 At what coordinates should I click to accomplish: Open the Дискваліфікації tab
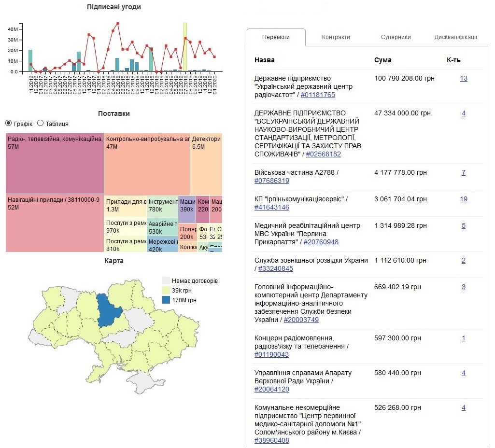pyautogui.click(x=455, y=37)
